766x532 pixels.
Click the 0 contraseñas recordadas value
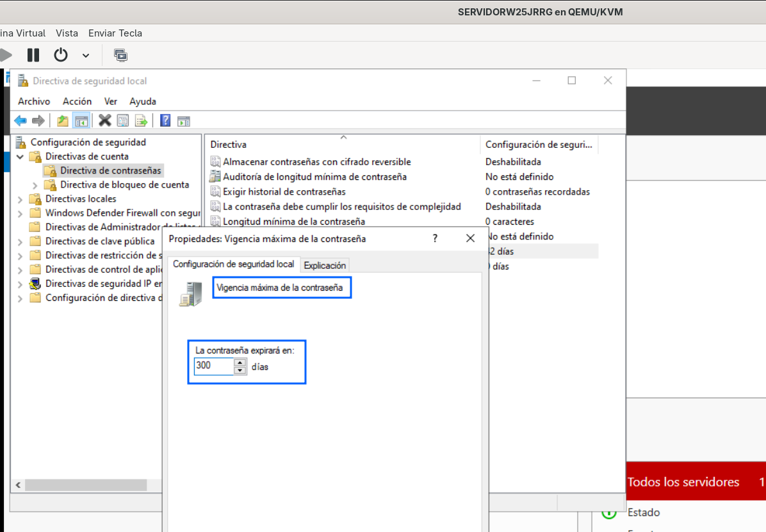click(537, 191)
